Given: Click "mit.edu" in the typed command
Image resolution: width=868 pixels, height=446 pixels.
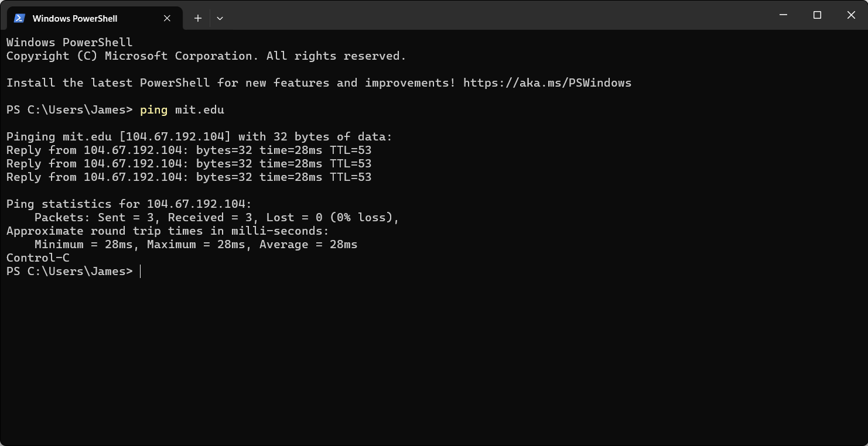Looking at the screenshot, I should click(x=199, y=110).
